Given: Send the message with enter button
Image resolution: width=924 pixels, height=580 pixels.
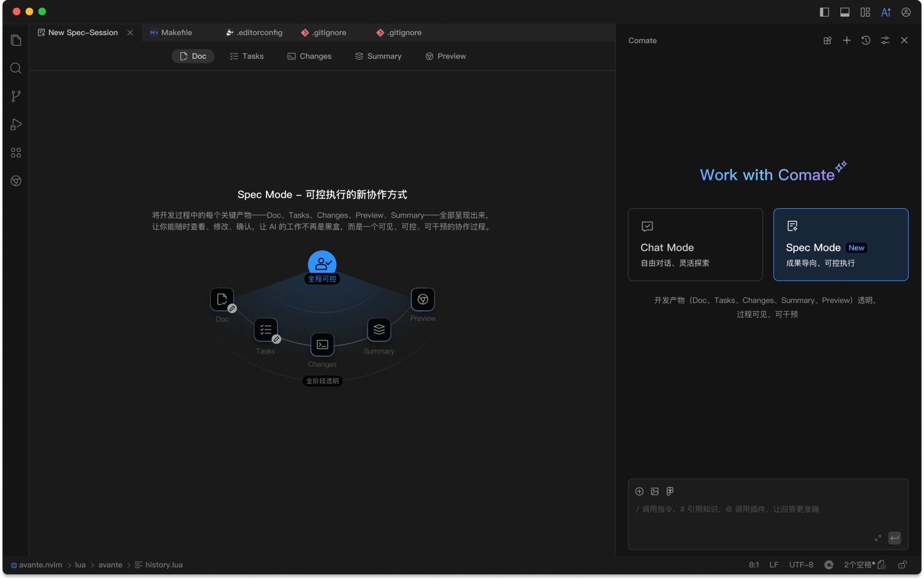Looking at the screenshot, I should pyautogui.click(x=895, y=538).
